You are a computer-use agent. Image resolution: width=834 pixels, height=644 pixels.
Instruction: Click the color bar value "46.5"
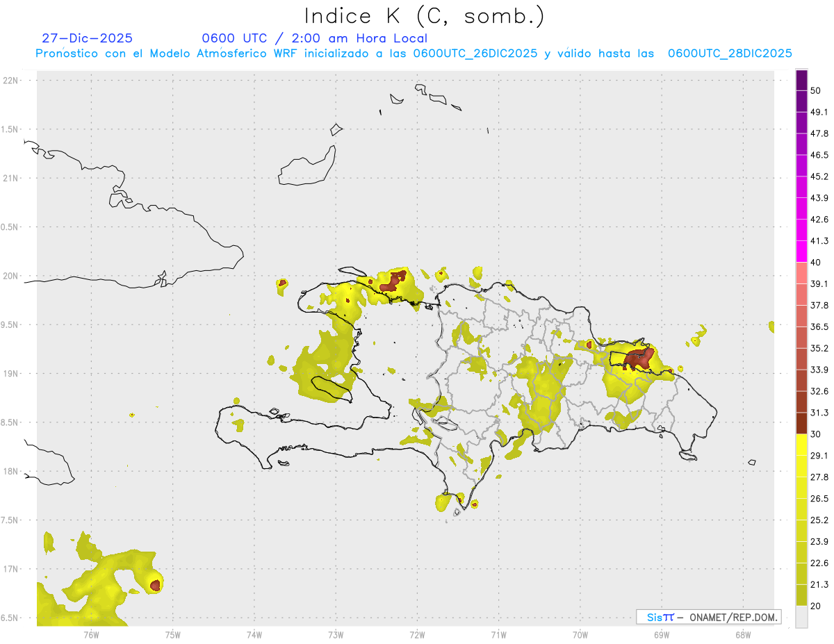click(x=819, y=155)
